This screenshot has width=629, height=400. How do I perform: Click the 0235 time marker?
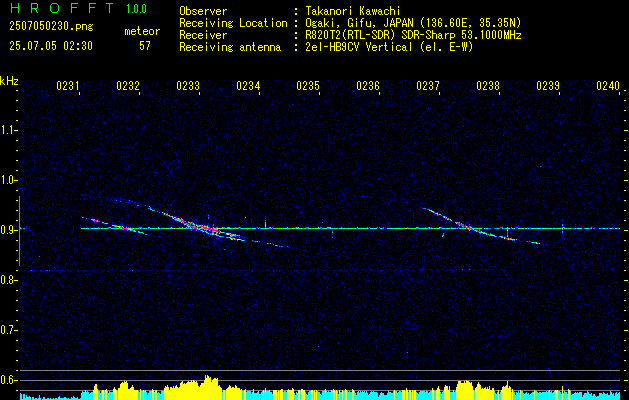click(308, 85)
